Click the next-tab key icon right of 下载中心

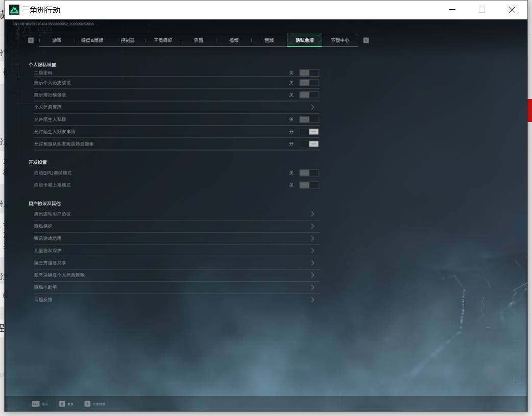coord(366,40)
